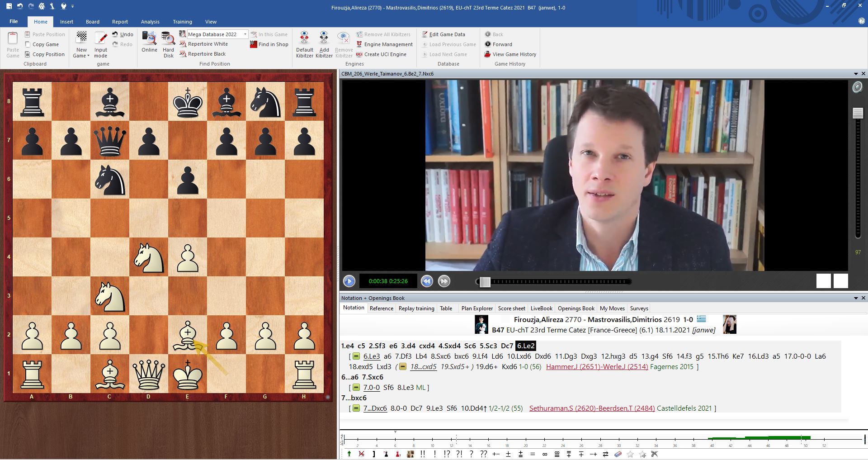The height and width of the screenshot is (460, 868).
Task: Open the Mega Database 2022 dropdown
Action: click(x=245, y=34)
